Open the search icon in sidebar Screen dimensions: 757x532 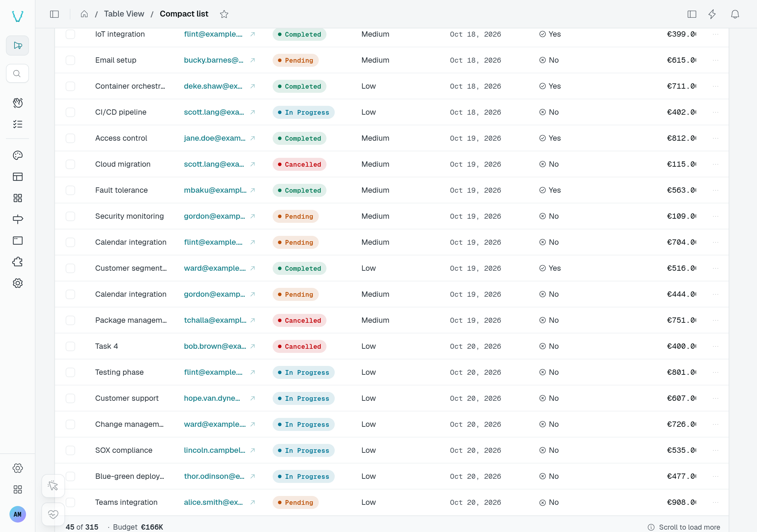(17, 74)
